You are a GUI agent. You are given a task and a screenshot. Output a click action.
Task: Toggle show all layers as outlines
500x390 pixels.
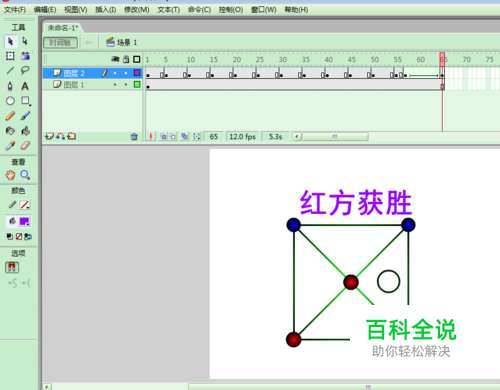[x=137, y=59]
